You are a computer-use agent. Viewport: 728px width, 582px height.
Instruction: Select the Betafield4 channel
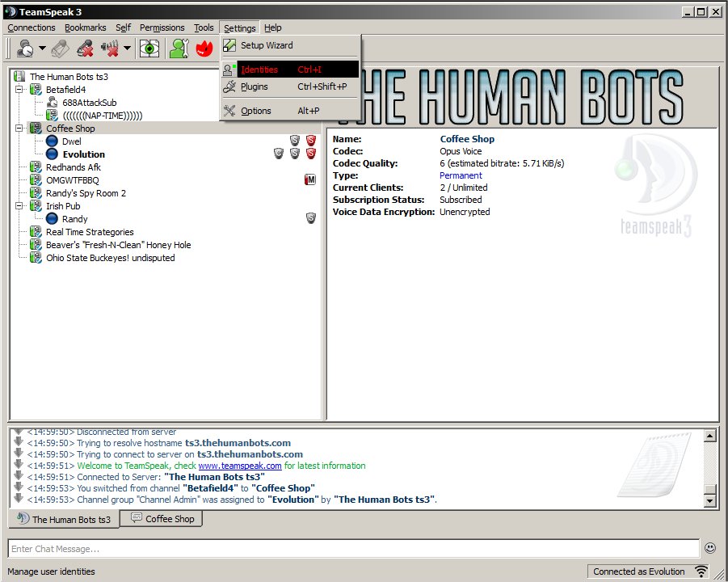[x=66, y=90]
